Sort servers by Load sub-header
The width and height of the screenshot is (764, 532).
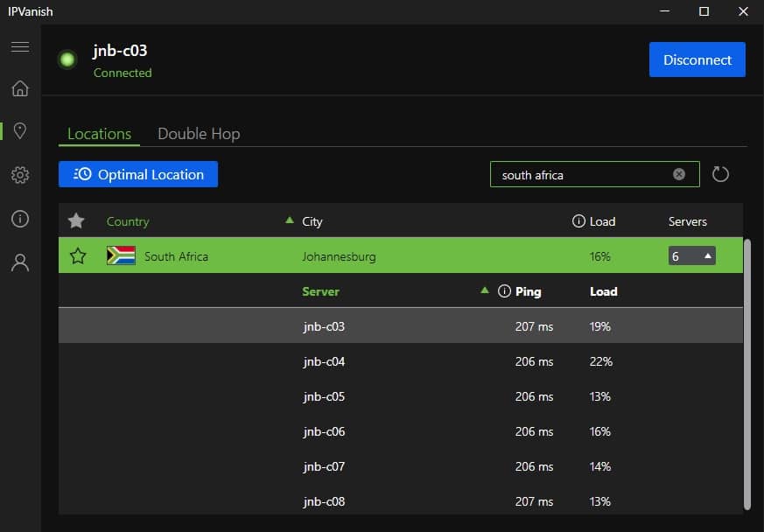(x=604, y=291)
